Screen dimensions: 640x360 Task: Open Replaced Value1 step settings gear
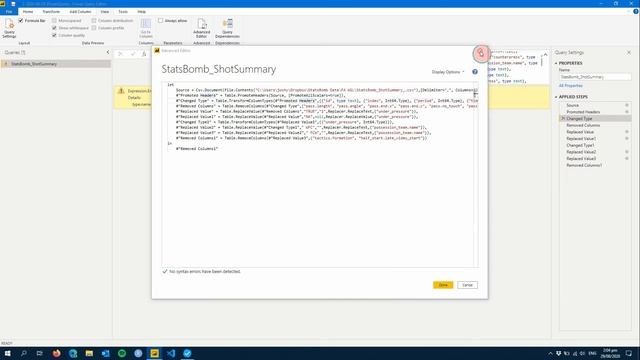(x=627, y=138)
